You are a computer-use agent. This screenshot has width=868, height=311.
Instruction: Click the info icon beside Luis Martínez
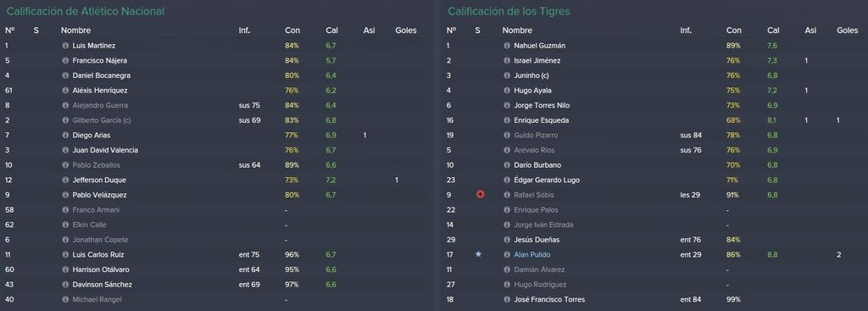65,46
